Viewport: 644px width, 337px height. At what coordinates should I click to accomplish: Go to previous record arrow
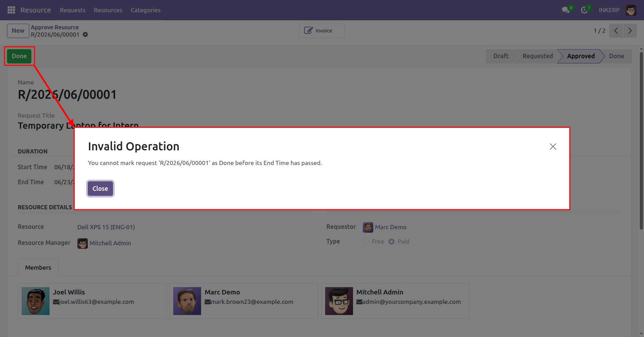click(616, 31)
